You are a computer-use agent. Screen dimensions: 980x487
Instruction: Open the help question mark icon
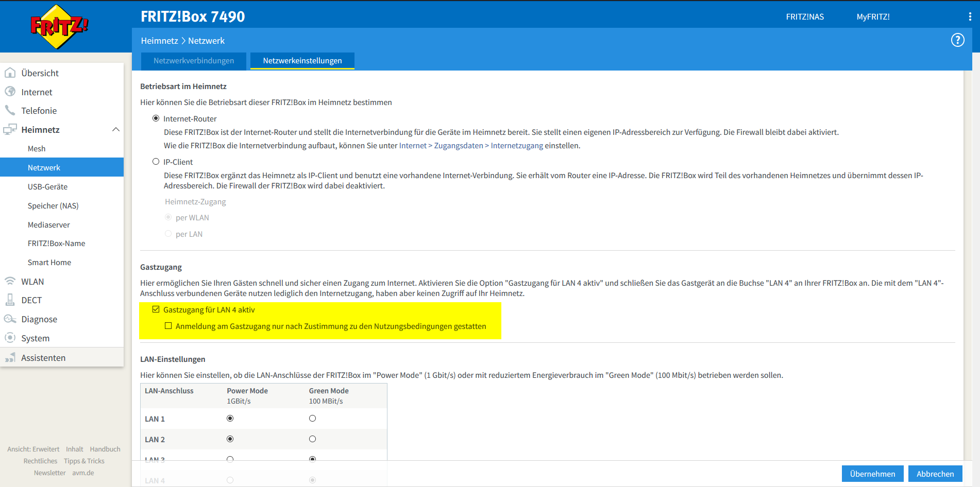pos(957,40)
